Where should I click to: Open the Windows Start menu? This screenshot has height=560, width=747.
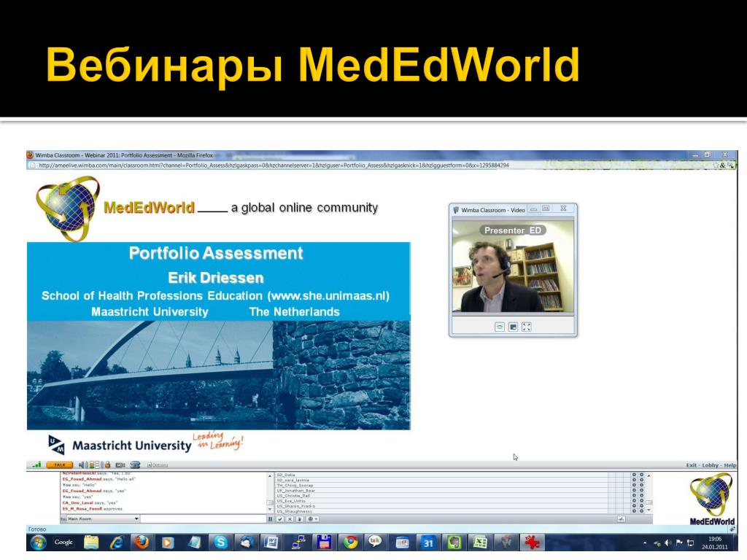38,542
